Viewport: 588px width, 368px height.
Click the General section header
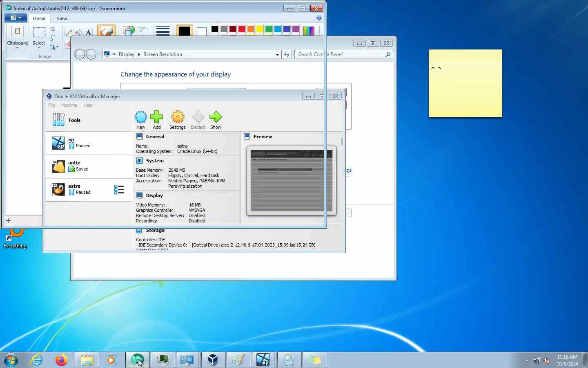(155, 137)
